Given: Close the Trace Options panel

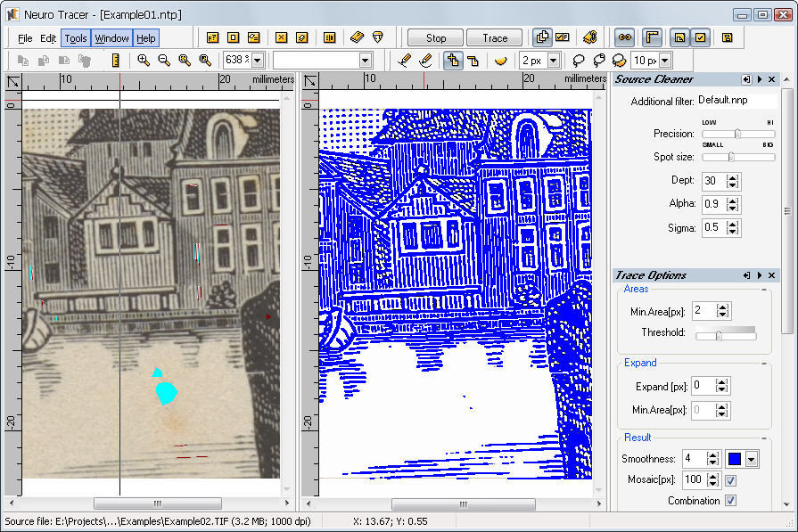Looking at the screenshot, I should coord(771,275).
